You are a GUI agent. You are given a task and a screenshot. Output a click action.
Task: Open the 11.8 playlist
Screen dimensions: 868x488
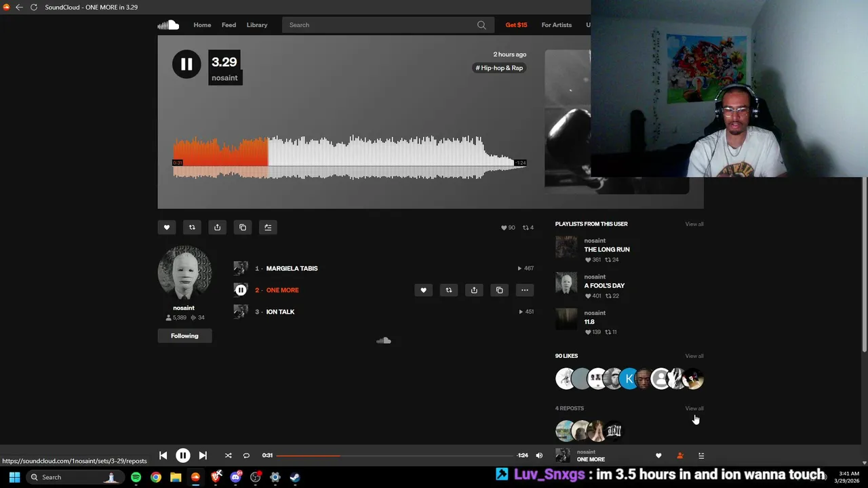[589, 322]
